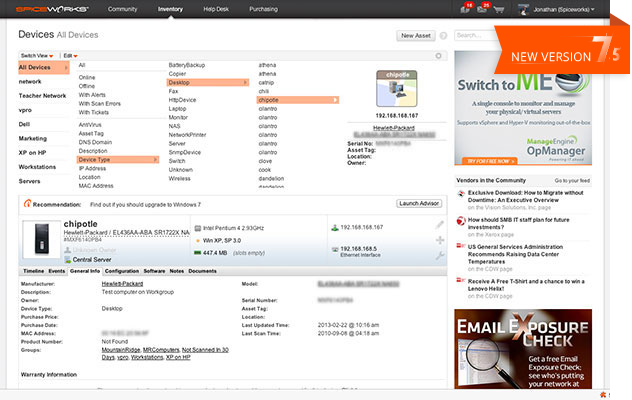The image size is (632, 400).
Task: Open the Switch View dropdown
Action: [37, 56]
